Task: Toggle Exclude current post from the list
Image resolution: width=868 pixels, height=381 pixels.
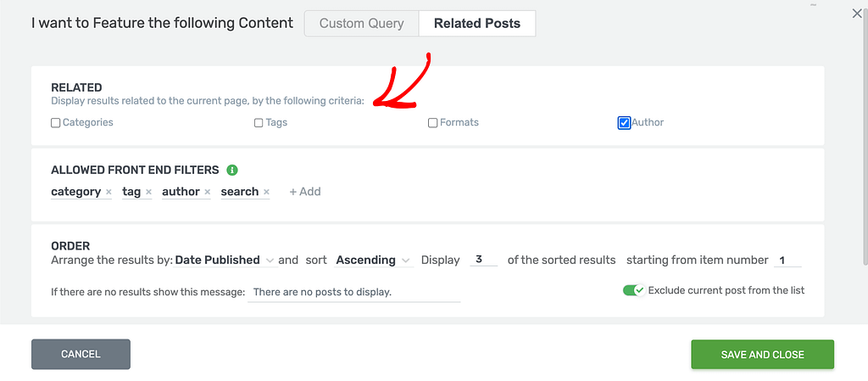Action: (x=634, y=290)
